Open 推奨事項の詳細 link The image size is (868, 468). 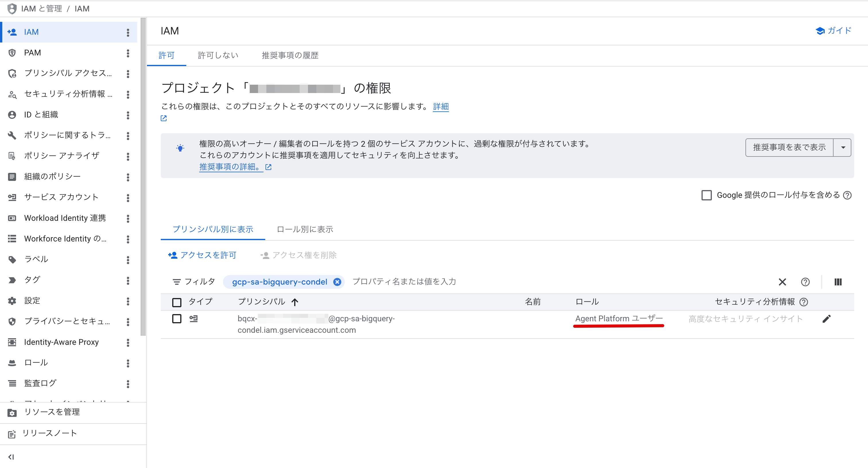(230, 167)
